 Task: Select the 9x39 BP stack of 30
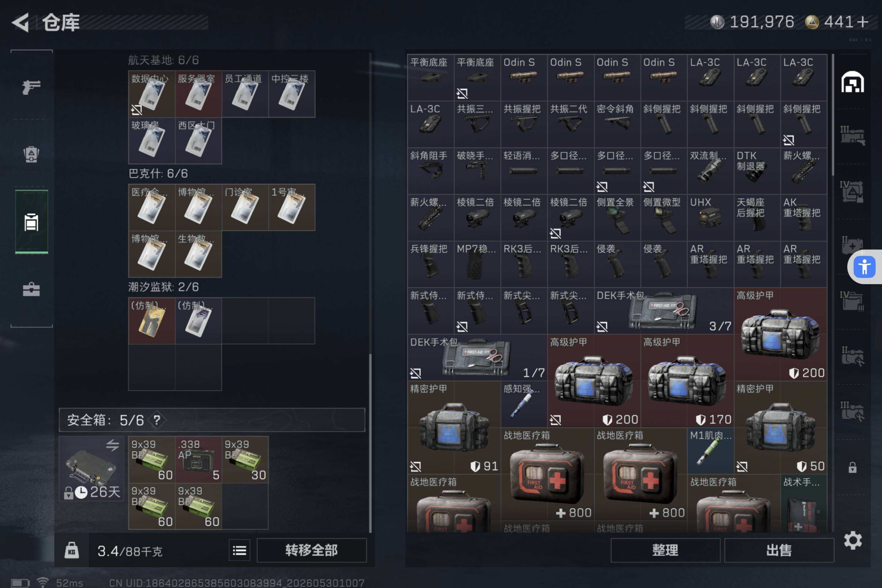(245, 459)
